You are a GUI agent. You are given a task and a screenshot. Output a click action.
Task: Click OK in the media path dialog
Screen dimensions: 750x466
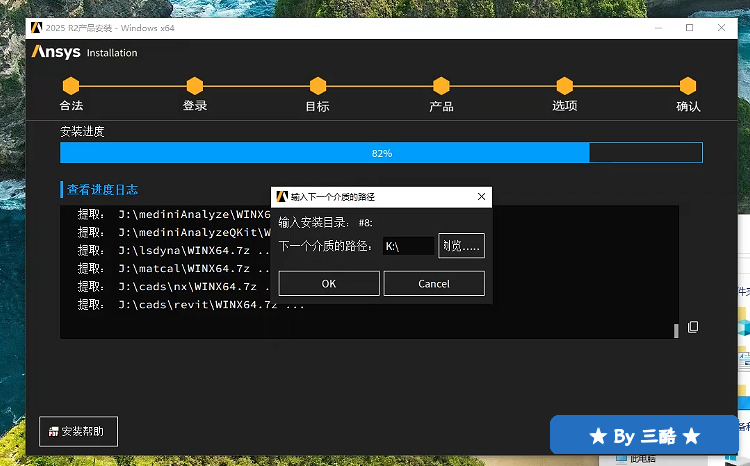point(329,284)
